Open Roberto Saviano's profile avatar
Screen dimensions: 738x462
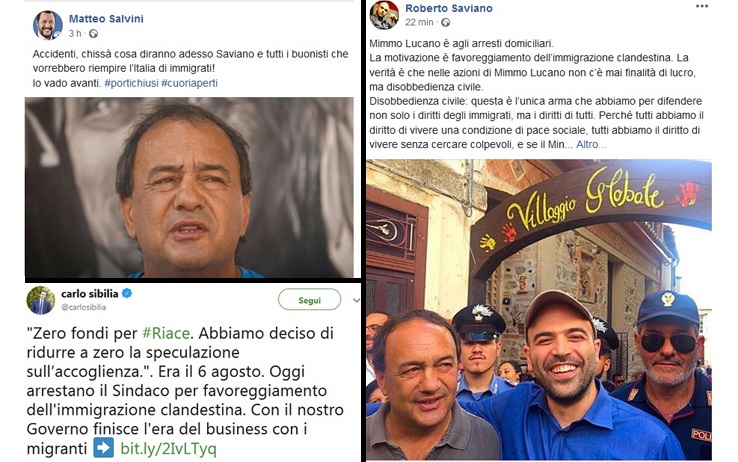[x=384, y=15]
